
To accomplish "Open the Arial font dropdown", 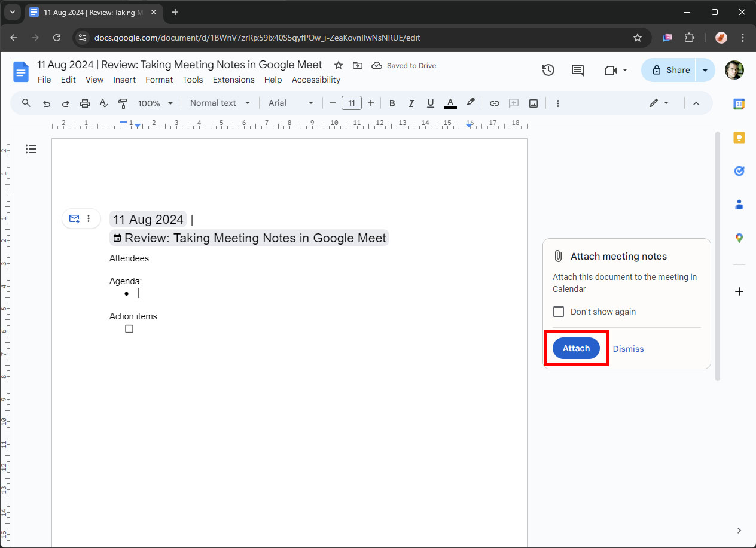I will pyautogui.click(x=291, y=103).
